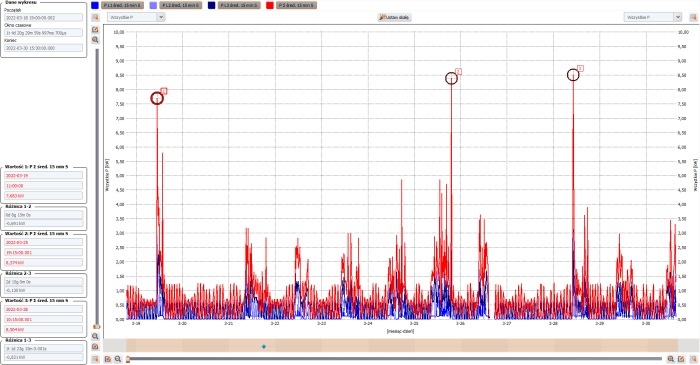
Task: Click left axis search icon beside dropdown
Action: point(95,17)
